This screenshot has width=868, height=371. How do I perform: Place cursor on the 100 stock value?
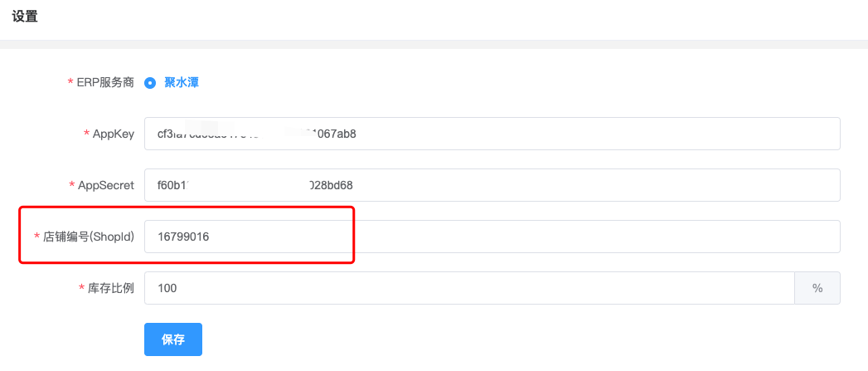click(x=167, y=288)
